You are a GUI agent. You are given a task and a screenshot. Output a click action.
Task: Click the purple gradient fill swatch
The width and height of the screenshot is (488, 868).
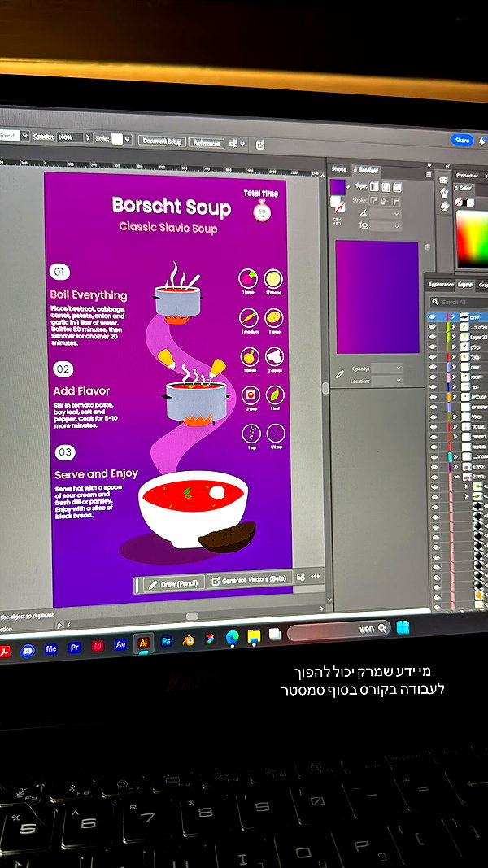(x=338, y=186)
